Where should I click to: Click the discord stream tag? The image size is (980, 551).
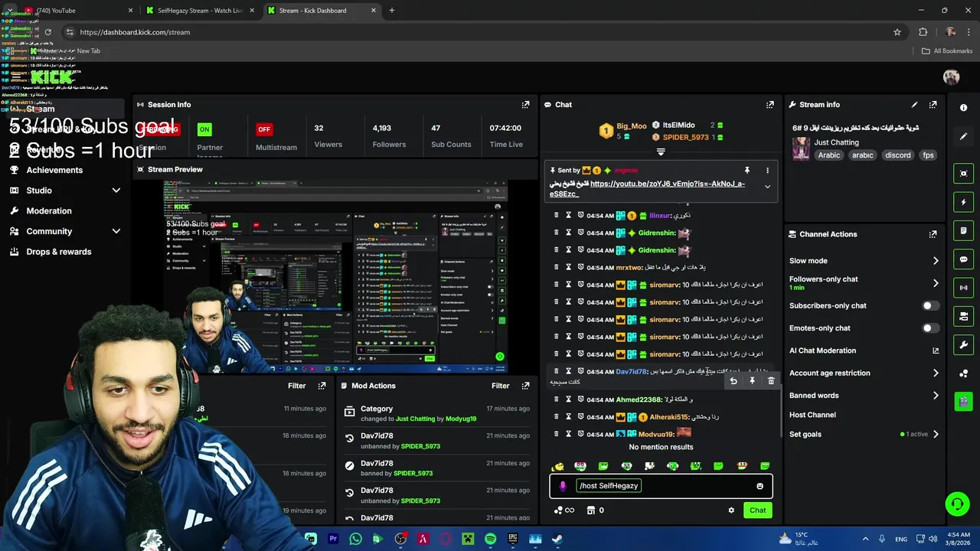[x=898, y=155]
